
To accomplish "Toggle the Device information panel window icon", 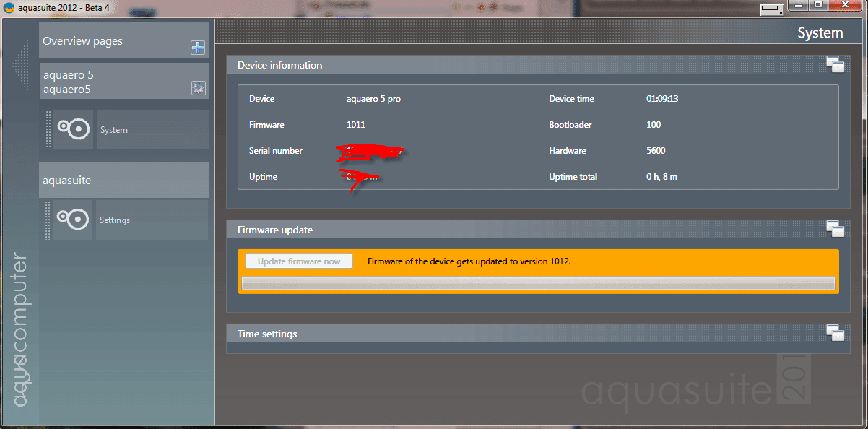I will click(835, 65).
